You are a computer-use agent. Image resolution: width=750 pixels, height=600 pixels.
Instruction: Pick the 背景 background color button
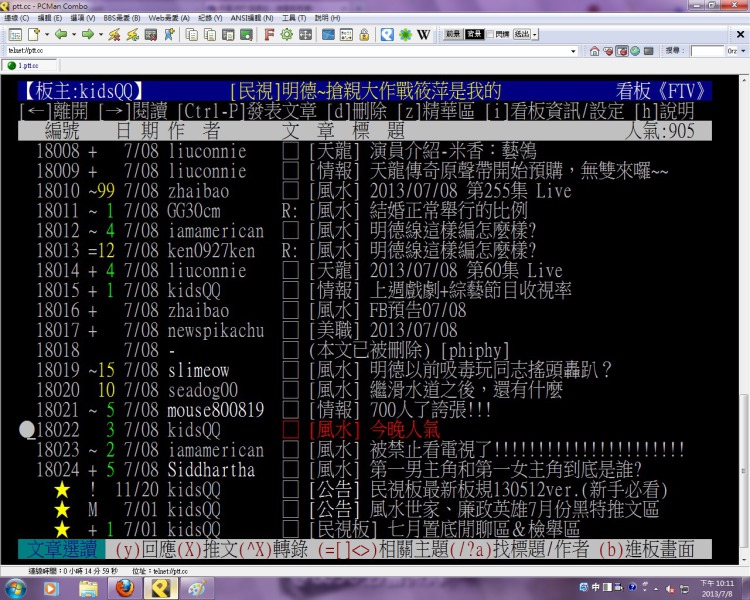[x=474, y=34]
